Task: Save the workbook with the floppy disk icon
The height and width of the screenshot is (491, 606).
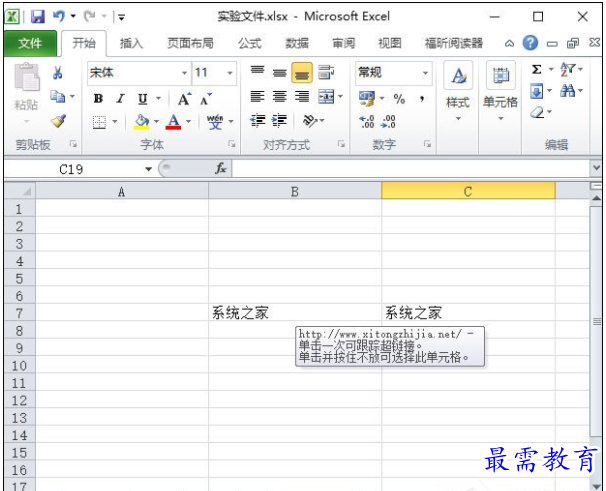Action: (x=38, y=16)
